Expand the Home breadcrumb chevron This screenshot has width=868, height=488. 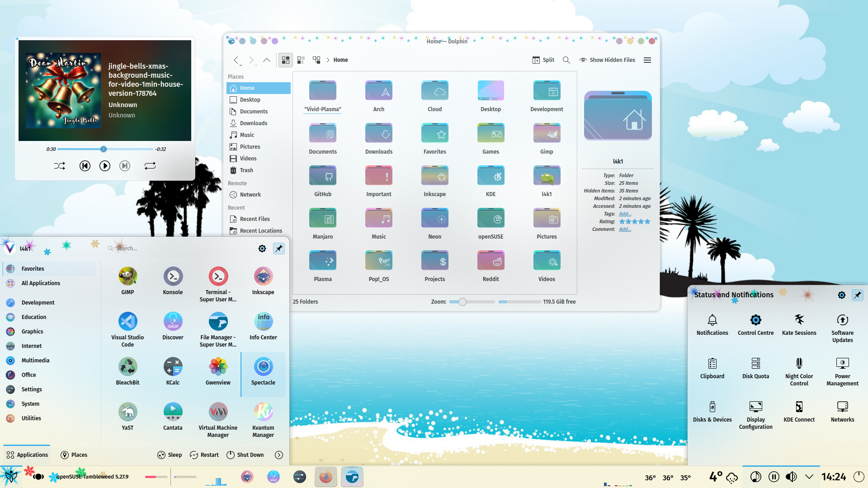(328, 60)
